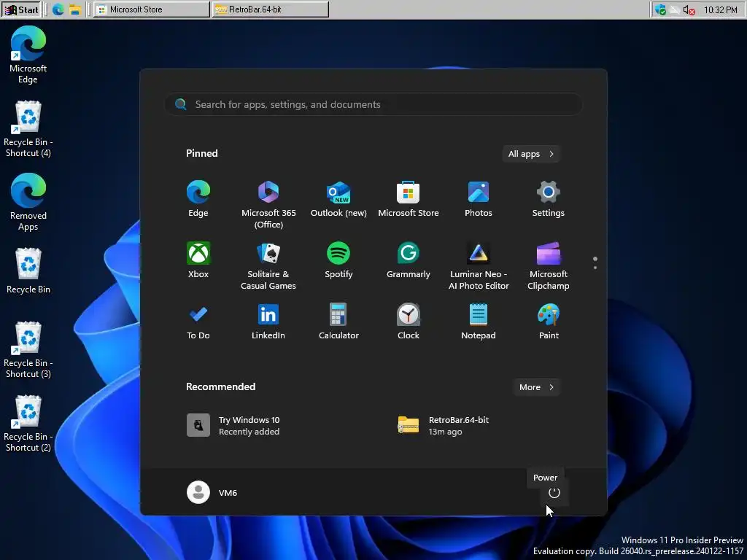Show More recommended items
The image size is (747, 560).
(536, 387)
